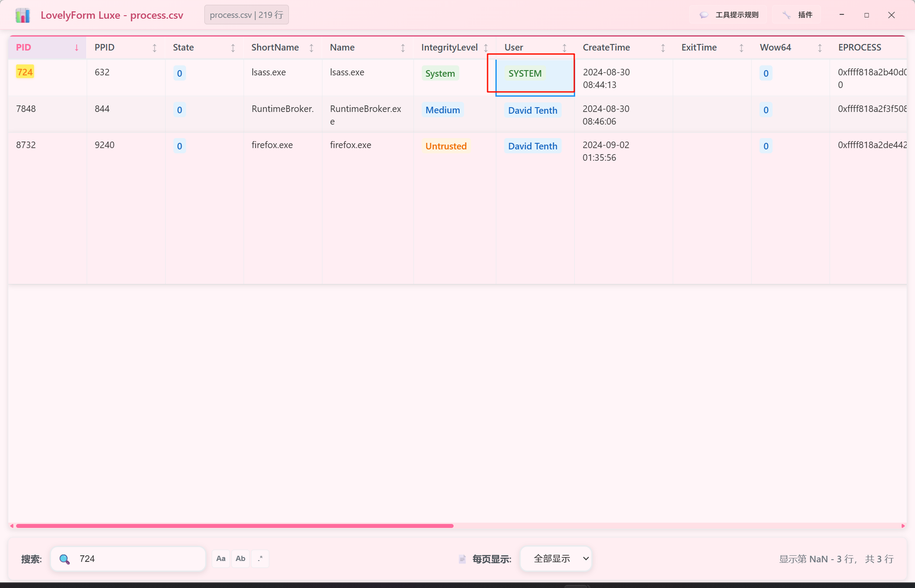The width and height of the screenshot is (915, 588).
Task: Click the User column sort arrows
Action: point(564,48)
